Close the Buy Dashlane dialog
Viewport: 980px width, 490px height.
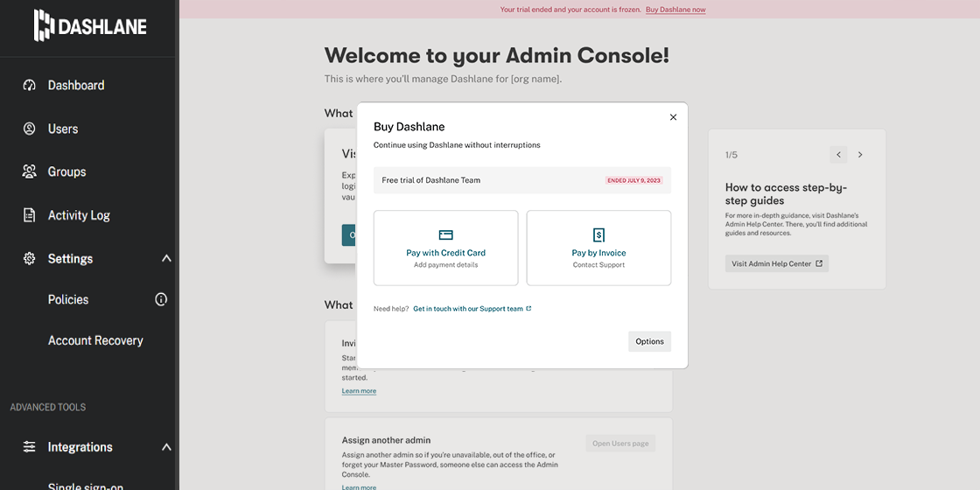[673, 117]
